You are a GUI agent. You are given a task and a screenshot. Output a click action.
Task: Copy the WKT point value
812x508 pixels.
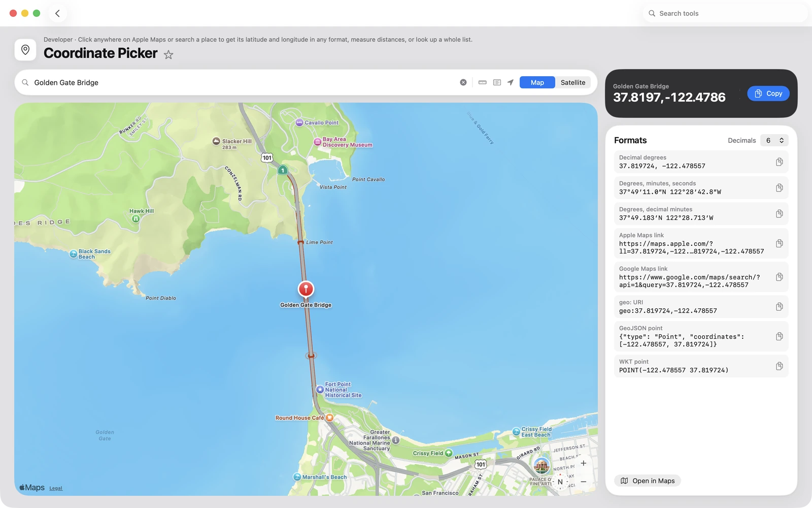[x=780, y=366]
